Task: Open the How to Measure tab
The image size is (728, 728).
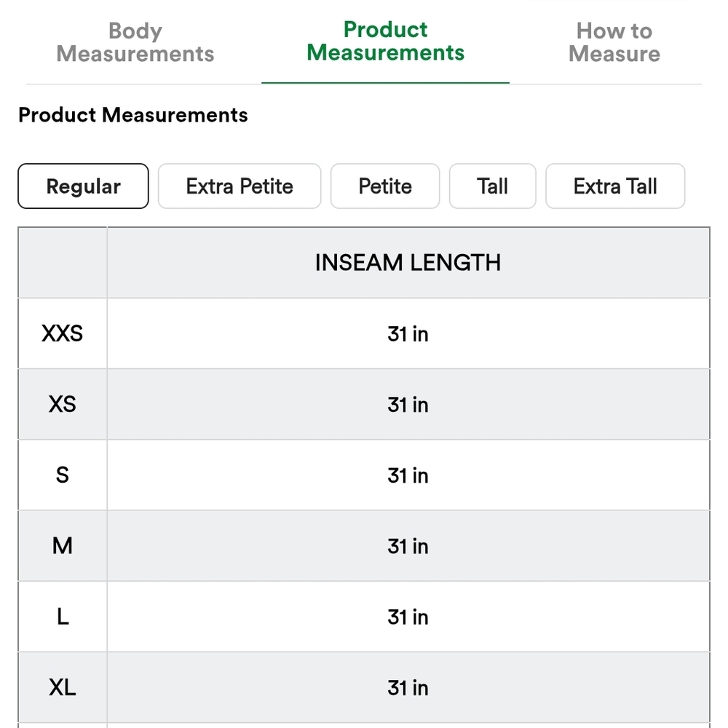Action: [614, 42]
